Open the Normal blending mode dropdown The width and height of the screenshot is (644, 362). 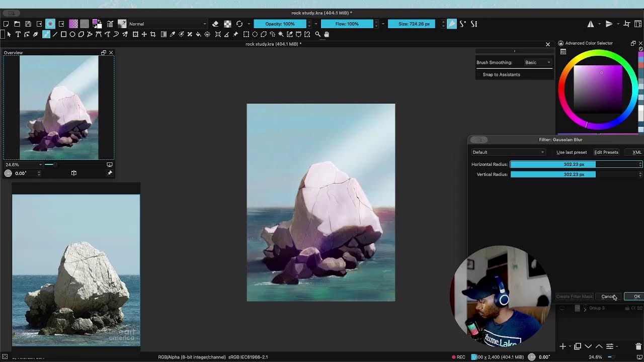point(168,24)
